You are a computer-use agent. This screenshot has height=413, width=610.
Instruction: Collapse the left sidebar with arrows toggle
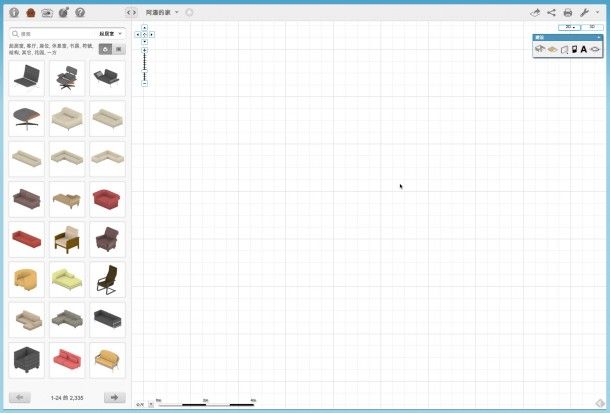click(132, 12)
